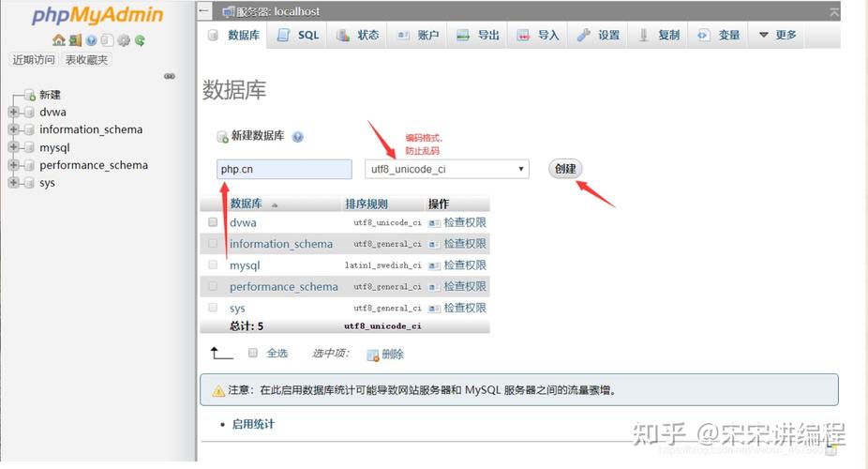Open phpMyAdmin documentation blue question icon

click(91, 40)
